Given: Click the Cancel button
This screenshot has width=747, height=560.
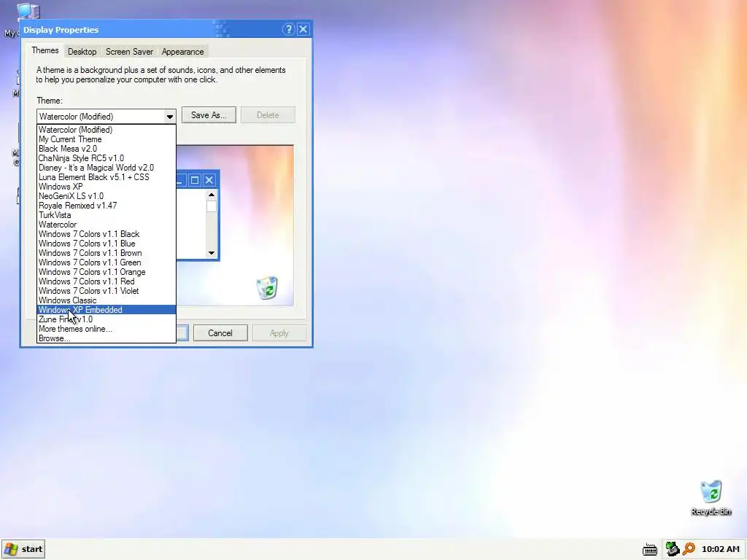Looking at the screenshot, I should pyautogui.click(x=220, y=332).
